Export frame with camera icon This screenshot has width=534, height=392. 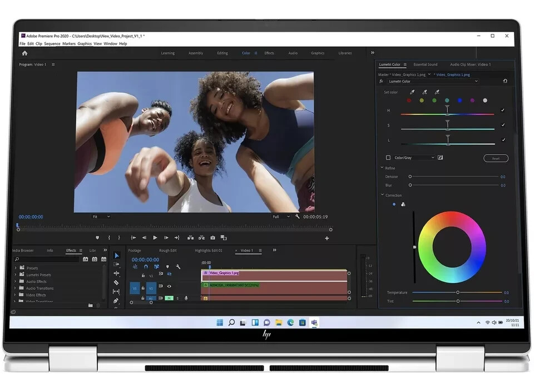pos(213,237)
